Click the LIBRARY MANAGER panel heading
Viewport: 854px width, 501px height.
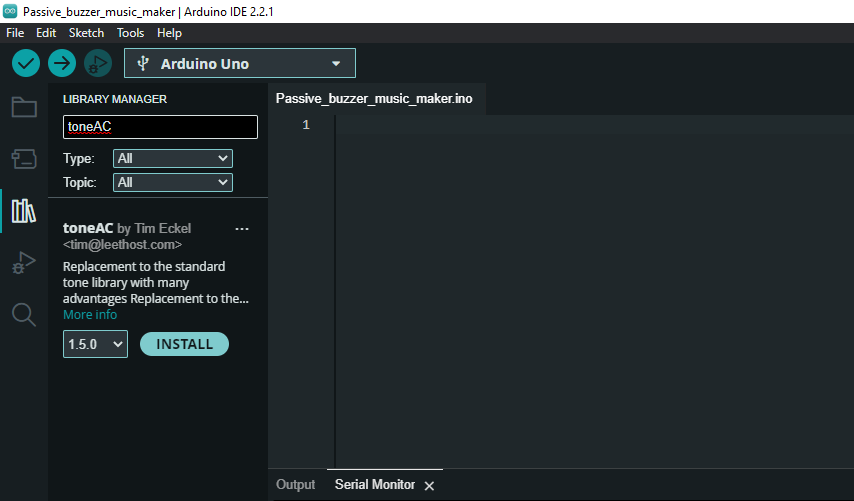point(115,99)
